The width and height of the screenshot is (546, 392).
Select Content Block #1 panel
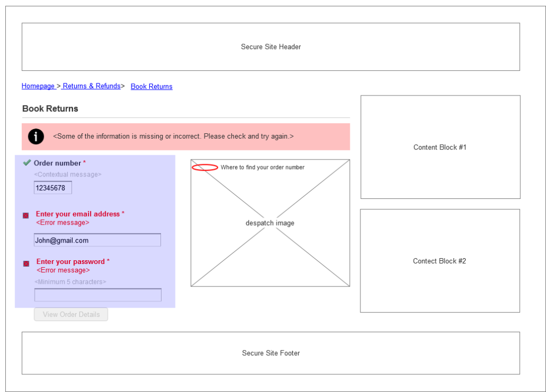pos(440,147)
